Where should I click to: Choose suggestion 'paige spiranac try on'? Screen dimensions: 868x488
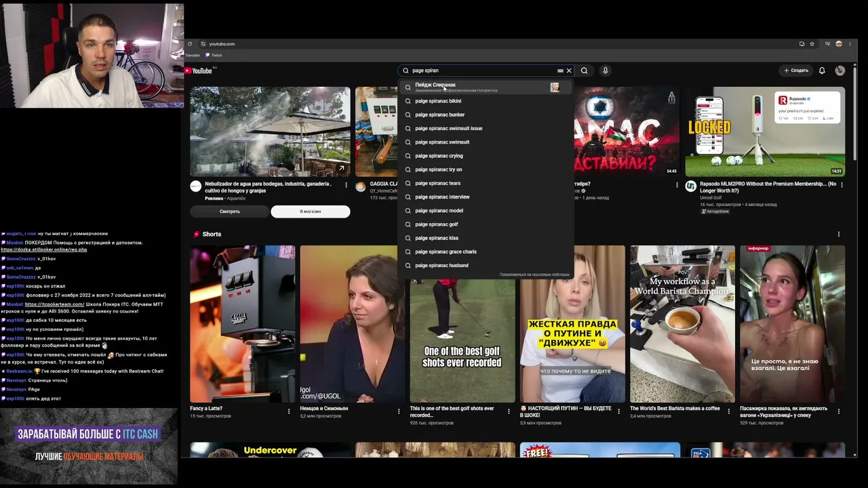coord(485,169)
